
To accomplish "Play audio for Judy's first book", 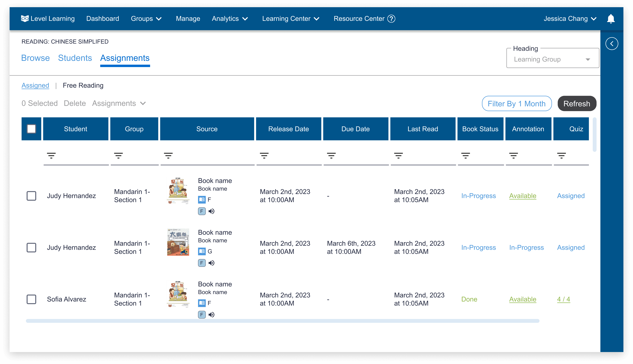I will click(211, 211).
